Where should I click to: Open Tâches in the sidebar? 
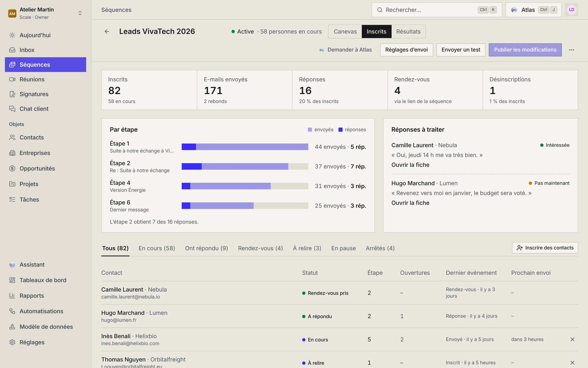click(46, 200)
